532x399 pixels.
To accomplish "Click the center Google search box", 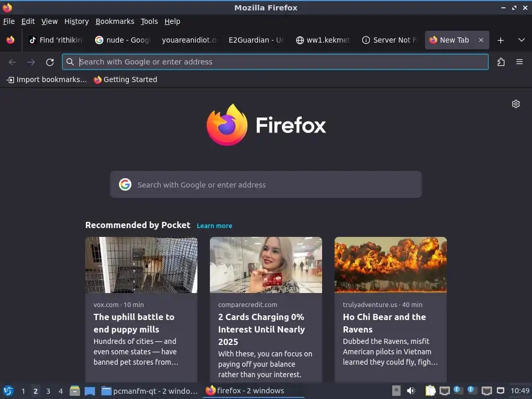I will click(x=265, y=184).
